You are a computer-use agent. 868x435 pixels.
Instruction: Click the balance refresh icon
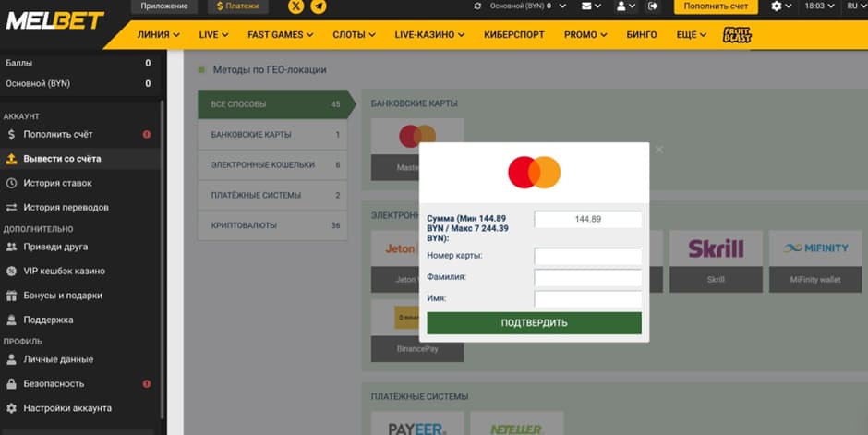(477, 6)
